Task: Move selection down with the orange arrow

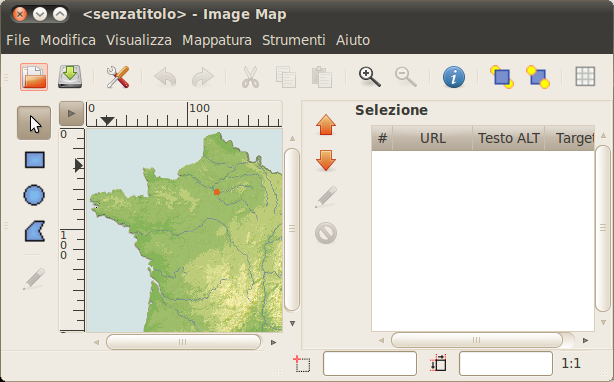Action: [x=326, y=160]
